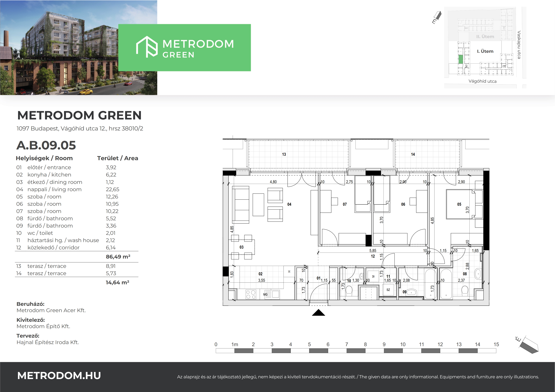The height and width of the screenshot is (392, 555).
Task: Click dining area label 03 on plan
Action: [241, 247]
